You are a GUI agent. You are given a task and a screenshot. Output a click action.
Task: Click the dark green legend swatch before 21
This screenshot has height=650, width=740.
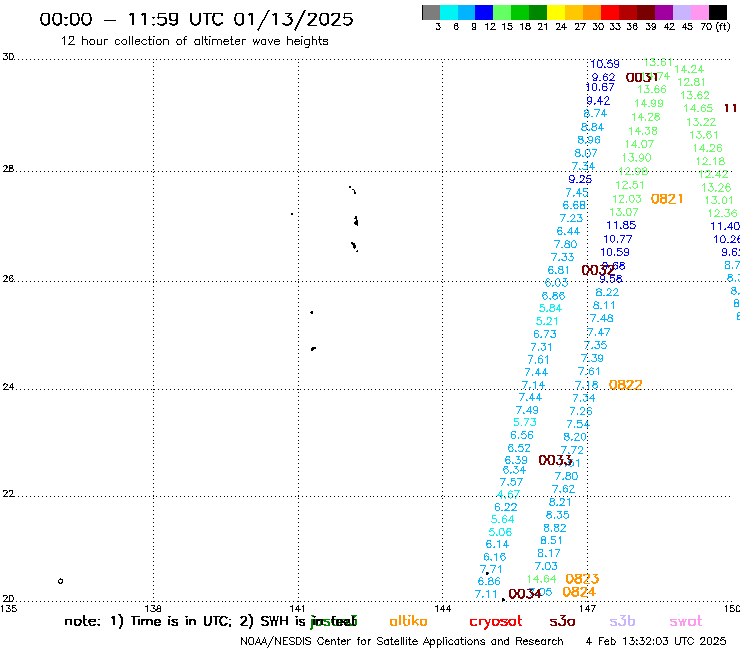point(538,12)
